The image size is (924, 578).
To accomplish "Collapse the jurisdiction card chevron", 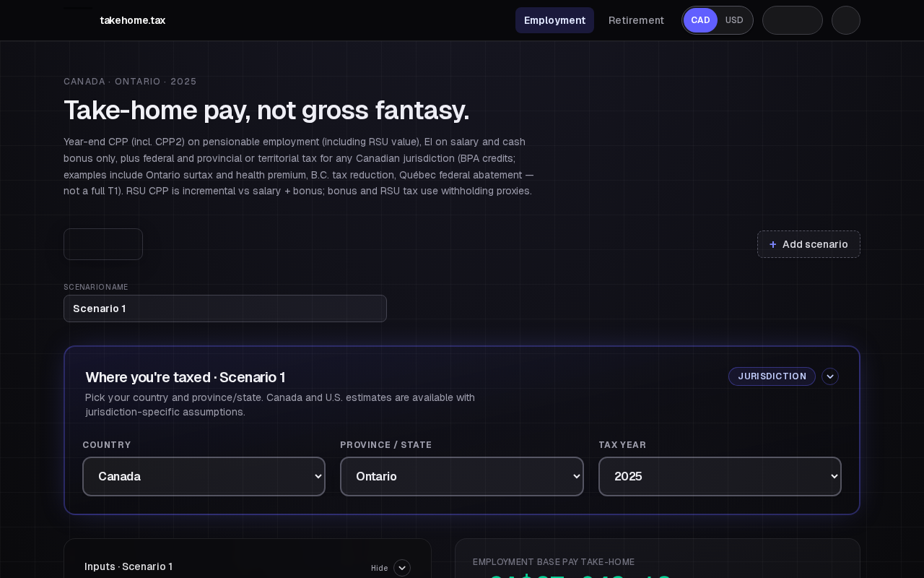I will click(x=830, y=376).
